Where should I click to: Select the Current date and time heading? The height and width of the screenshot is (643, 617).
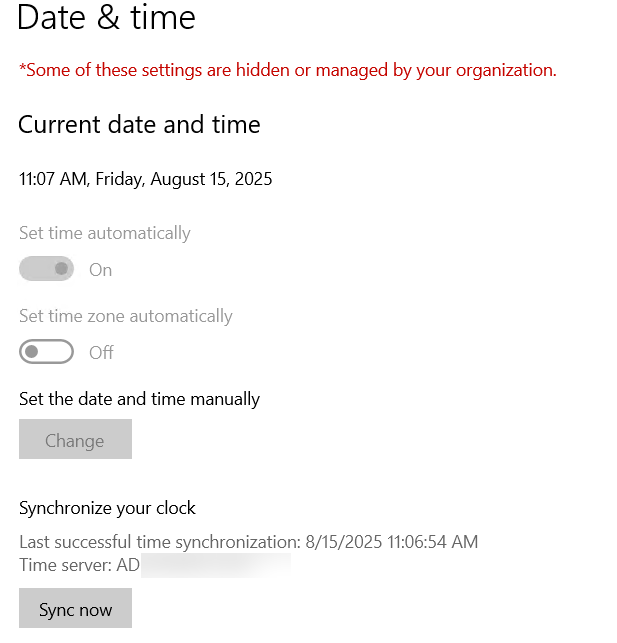coord(139,125)
